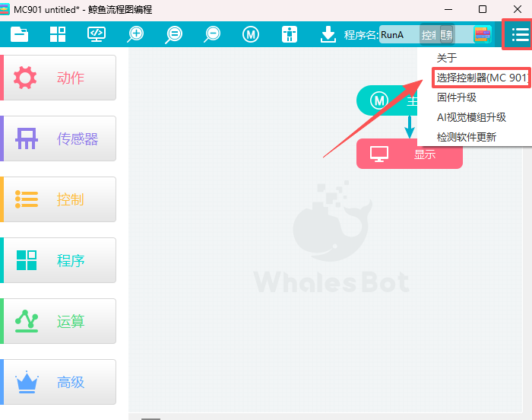Select 关于 from the dropdown menu
Image resolution: width=532 pixels, height=420 pixels.
pyautogui.click(x=447, y=58)
